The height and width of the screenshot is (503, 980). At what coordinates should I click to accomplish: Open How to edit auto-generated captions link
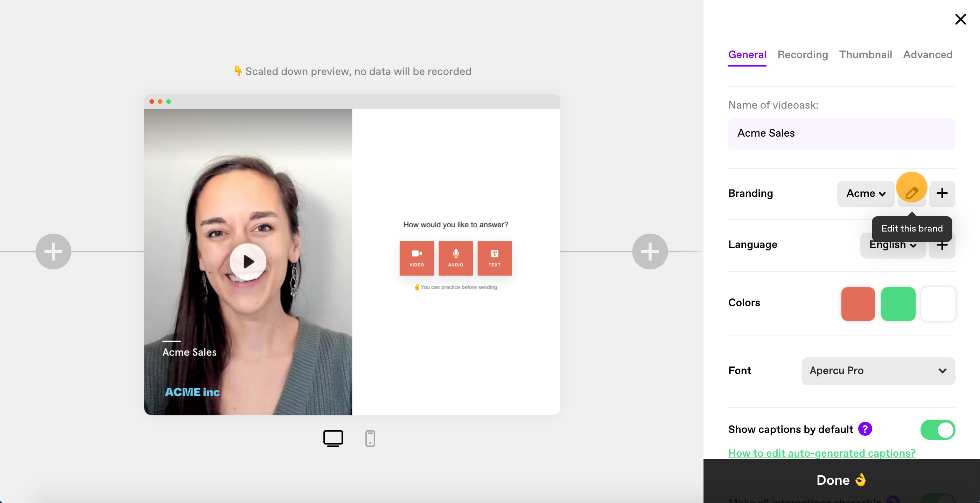click(x=821, y=453)
